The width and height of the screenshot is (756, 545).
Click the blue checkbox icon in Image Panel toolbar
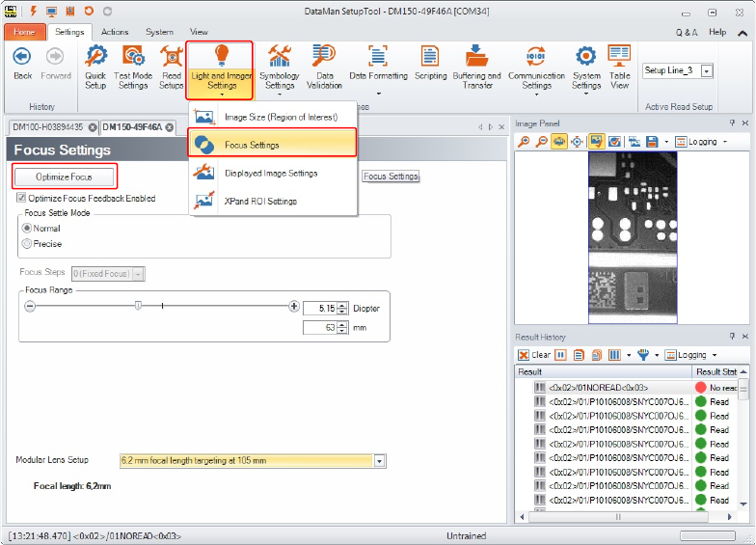pos(614,142)
